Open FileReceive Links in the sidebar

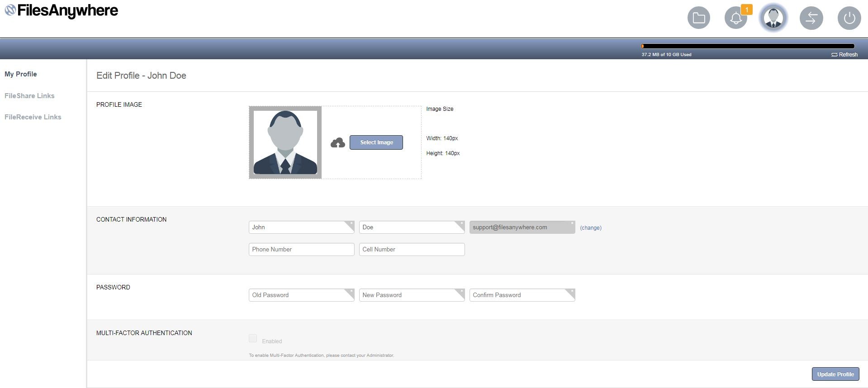tap(33, 117)
